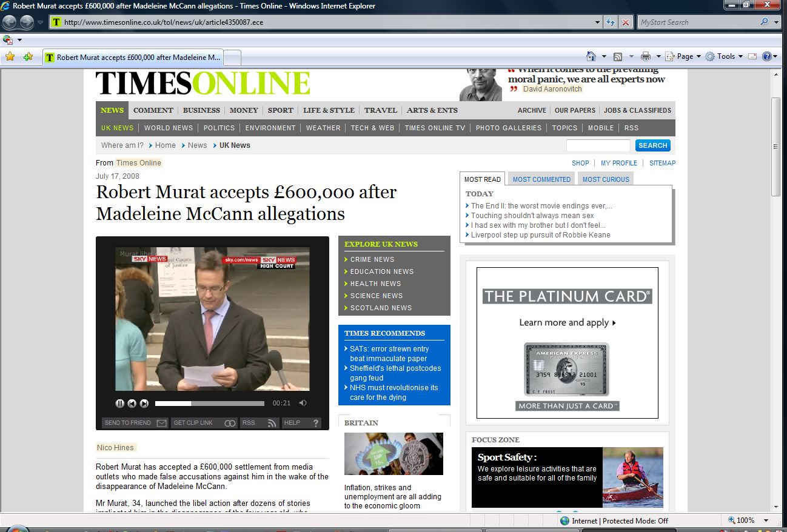Screen dimensions: 787x532
Task: Click the browser Refresh icon
Action: 611,22
